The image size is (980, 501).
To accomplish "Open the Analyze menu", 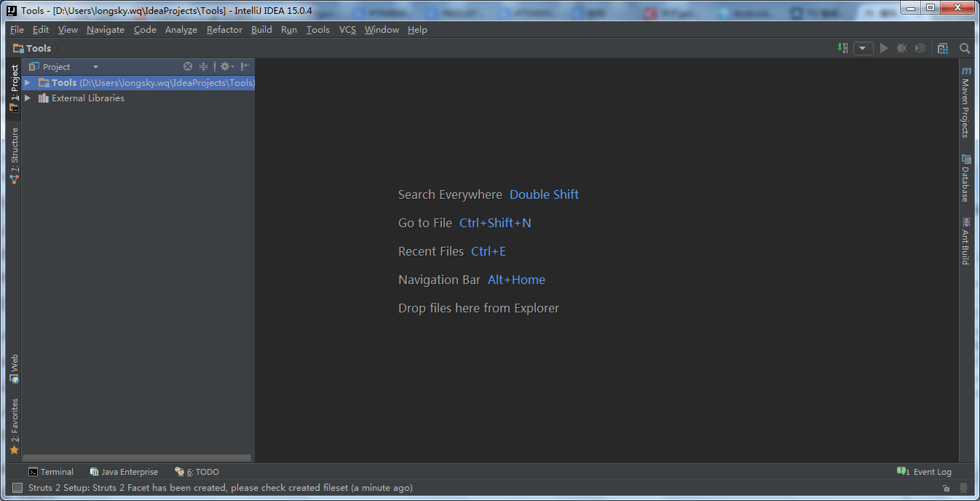I will coord(181,30).
